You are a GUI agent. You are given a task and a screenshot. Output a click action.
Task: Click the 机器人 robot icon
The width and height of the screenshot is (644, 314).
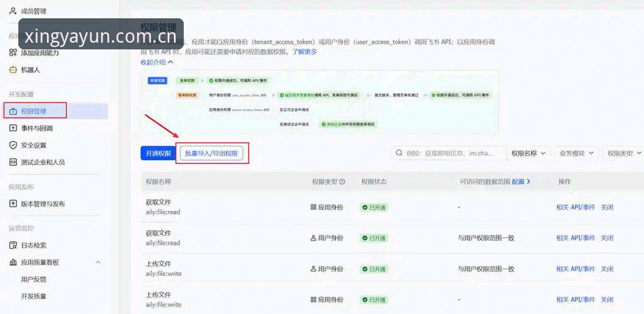coord(13,70)
